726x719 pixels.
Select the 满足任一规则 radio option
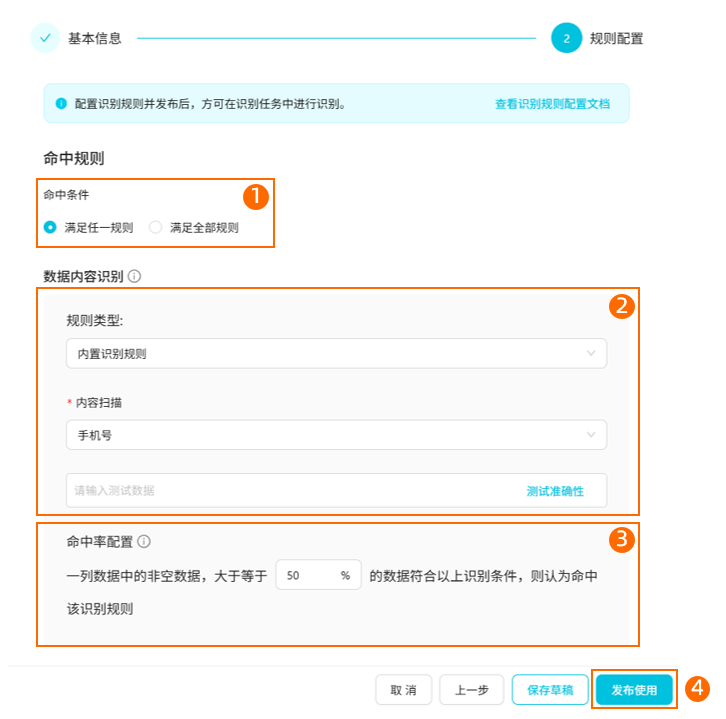click(x=50, y=227)
